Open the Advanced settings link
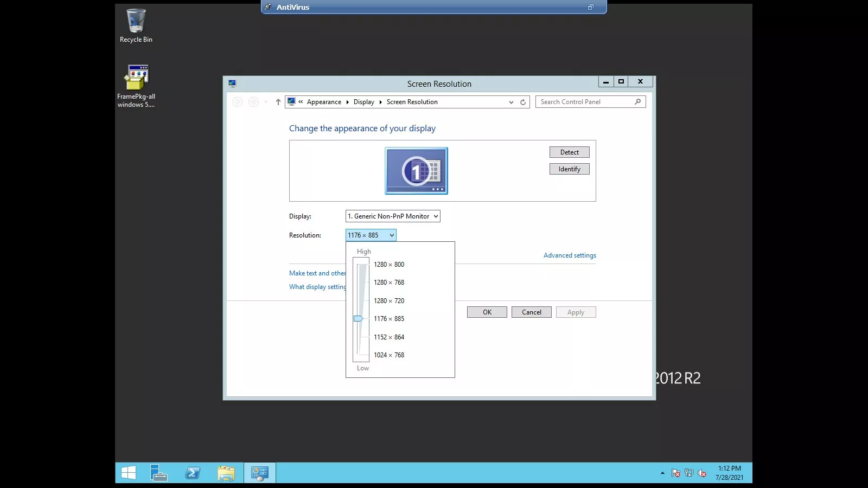Viewport: 868px width, 488px height. [x=570, y=255]
